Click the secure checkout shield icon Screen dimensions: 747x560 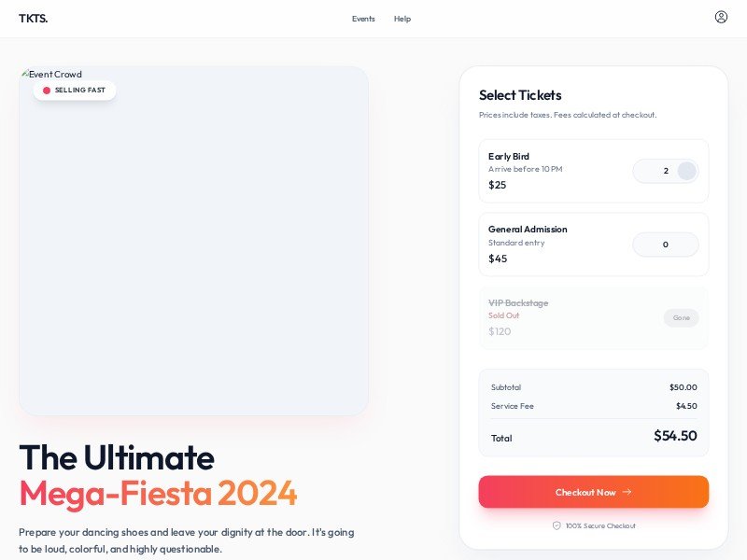(x=557, y=525)
